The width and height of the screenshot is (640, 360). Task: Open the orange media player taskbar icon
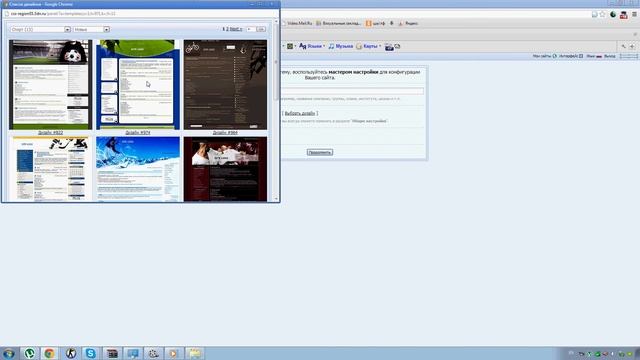(173, 353)
